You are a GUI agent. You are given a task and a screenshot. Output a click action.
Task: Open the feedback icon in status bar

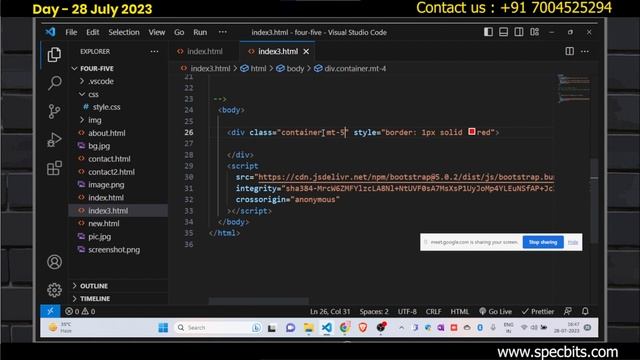568,311
